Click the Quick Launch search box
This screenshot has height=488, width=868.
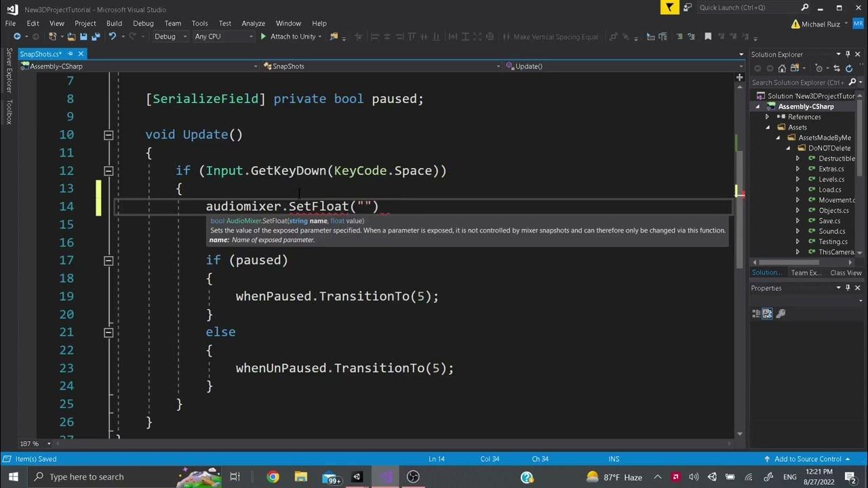point(754,7)
